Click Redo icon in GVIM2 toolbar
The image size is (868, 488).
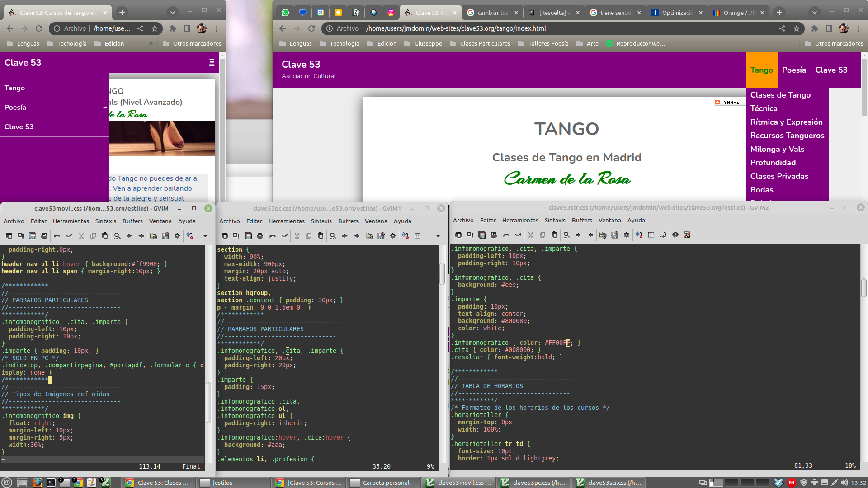pos(518,235)
